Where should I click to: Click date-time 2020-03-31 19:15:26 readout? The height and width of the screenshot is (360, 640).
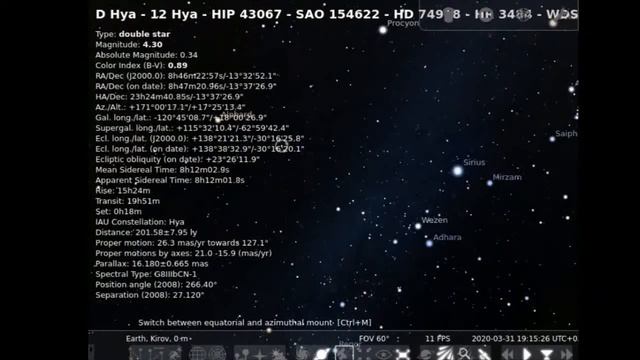click(524, 338)
